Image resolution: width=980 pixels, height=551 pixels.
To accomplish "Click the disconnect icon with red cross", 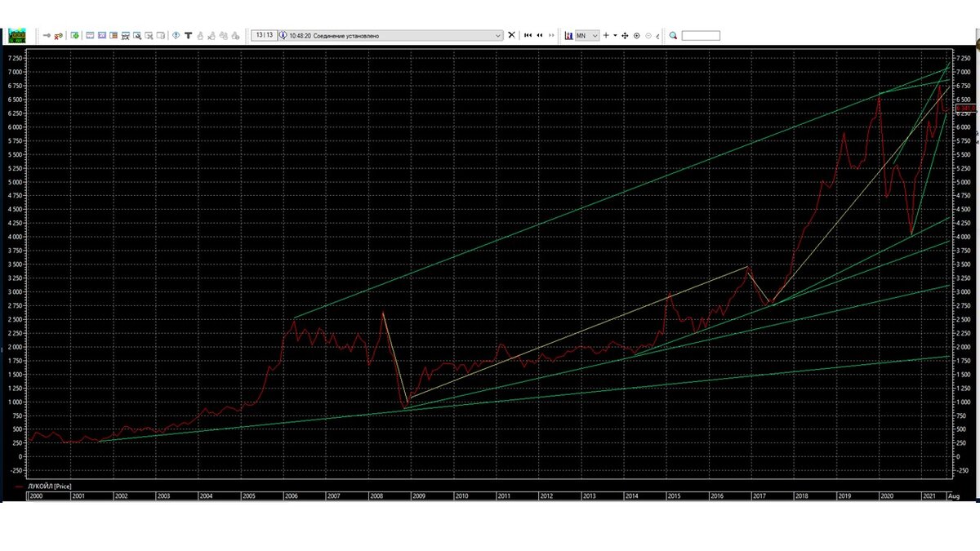I will (x=59, y=36).
